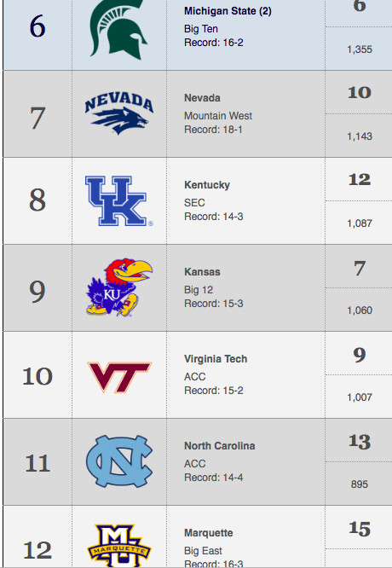Click Nevada's previous rank of 10

pyautogui.click(x=360, y=92)
